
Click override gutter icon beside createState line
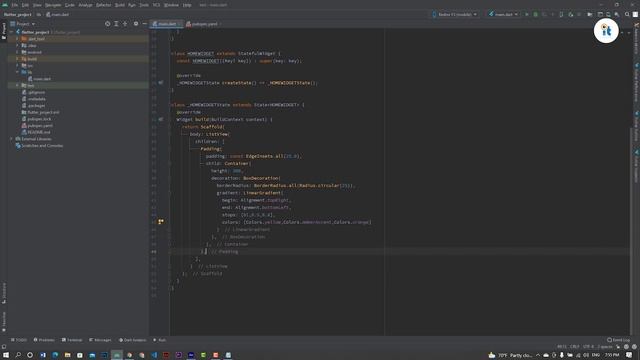click(161, 82)
